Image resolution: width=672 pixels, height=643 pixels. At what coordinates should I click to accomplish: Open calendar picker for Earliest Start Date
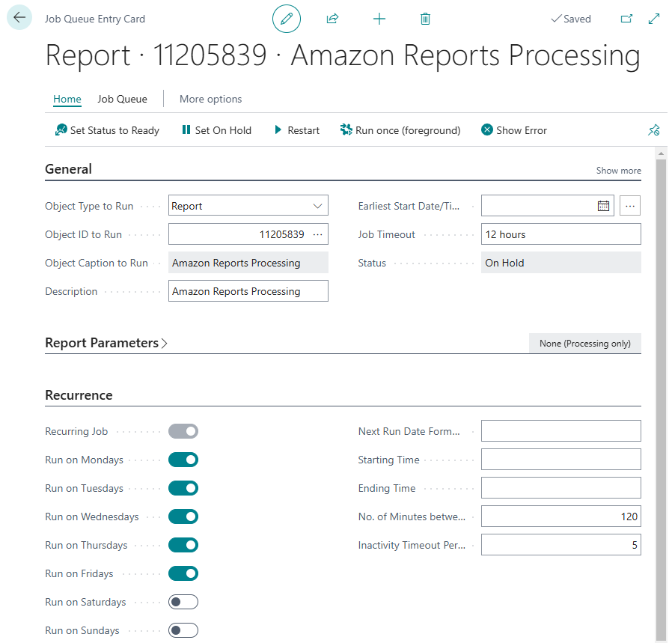[603, 206]
